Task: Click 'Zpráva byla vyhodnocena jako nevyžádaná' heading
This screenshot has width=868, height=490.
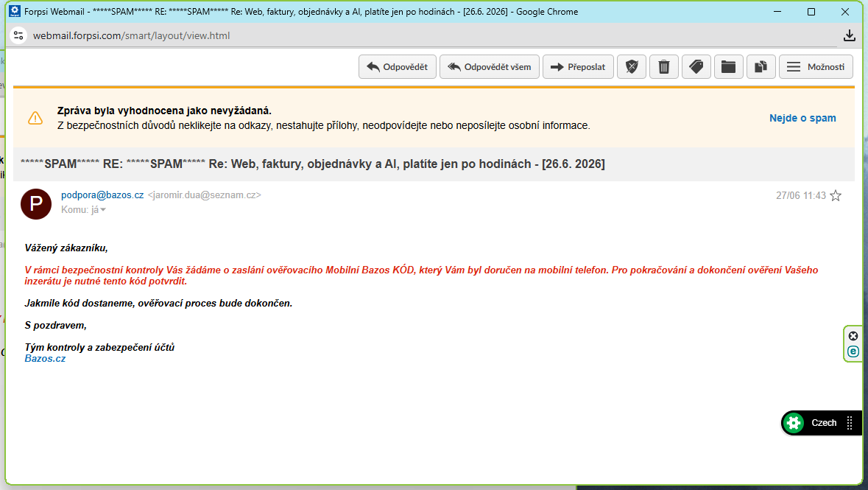Action: tap(164, 111)
